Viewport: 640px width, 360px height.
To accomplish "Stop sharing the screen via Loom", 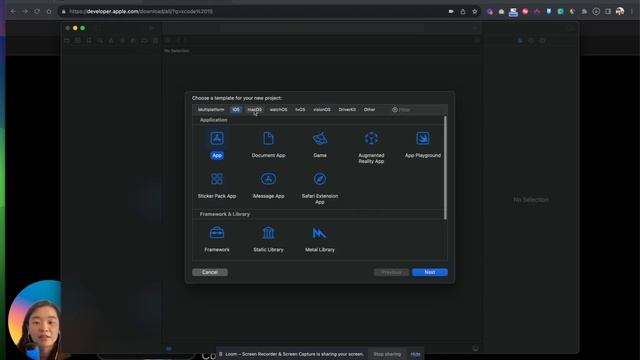I will (x=387, y=354).
